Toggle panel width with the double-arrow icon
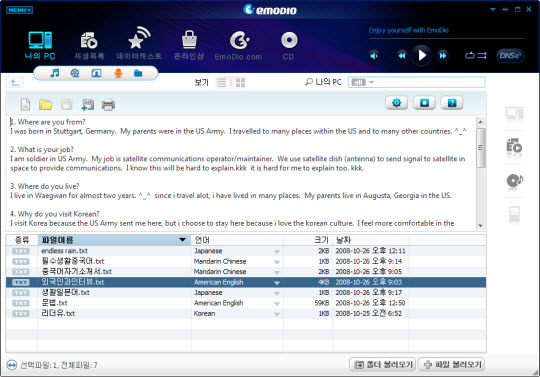The height and width of the screenshot is (377, 540). 12,365
